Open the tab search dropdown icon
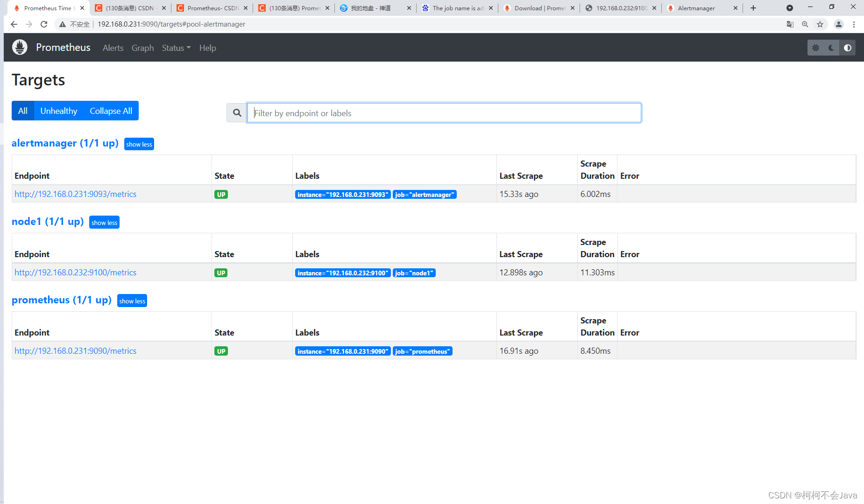This screenshot has height=504, width=864. (x=790, y=8)
